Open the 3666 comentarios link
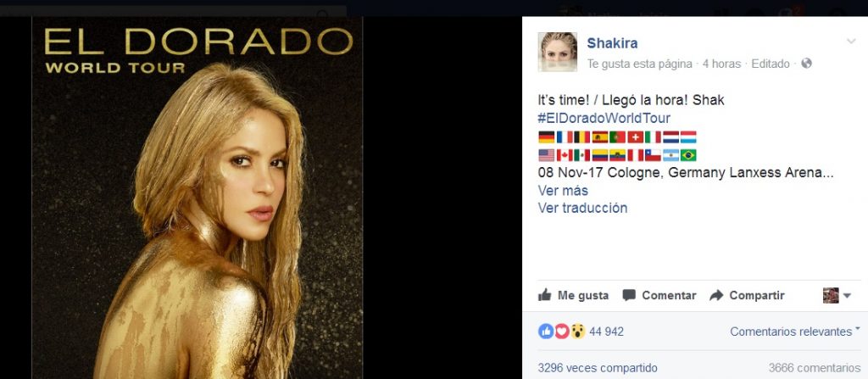The height and width of the screenshot is (379, 868). pos(815,368)
